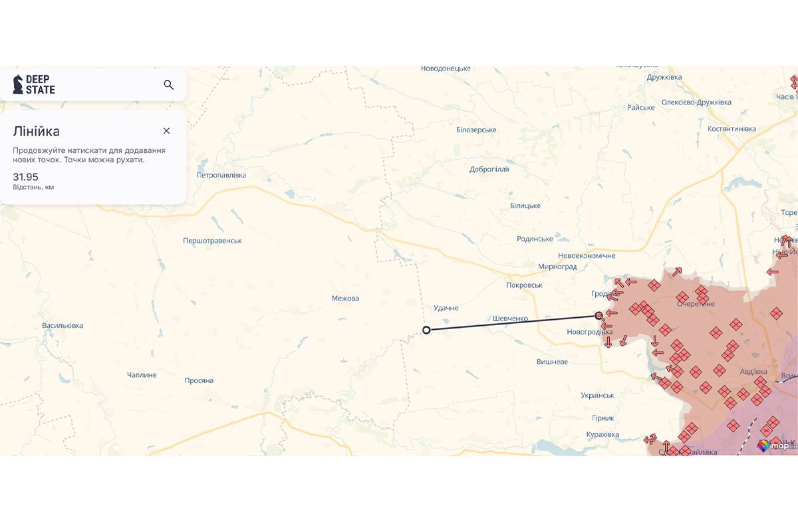
Task: Select the ruler start point near Удачне
Action: coord(426,330)
